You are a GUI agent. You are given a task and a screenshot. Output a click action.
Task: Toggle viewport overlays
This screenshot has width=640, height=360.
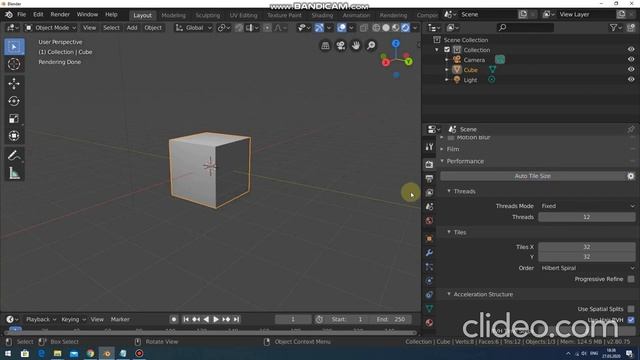342,28
